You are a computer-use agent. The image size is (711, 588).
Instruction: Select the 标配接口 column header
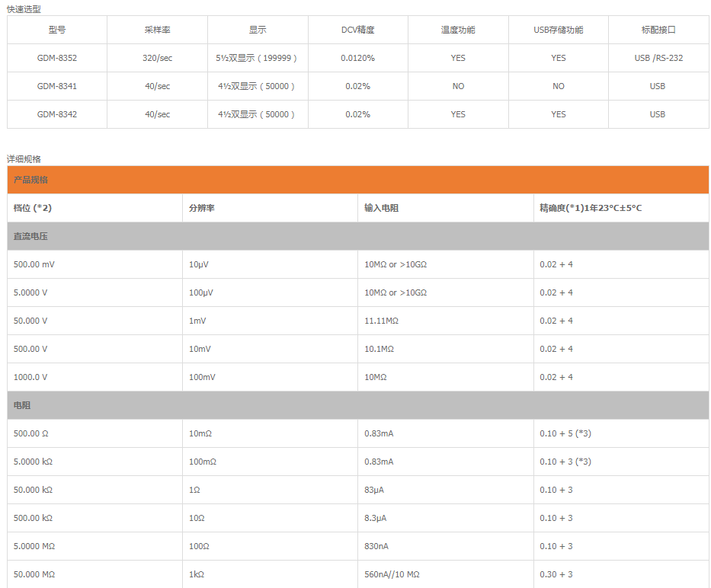pyautogui.click(x=658, y=30)
